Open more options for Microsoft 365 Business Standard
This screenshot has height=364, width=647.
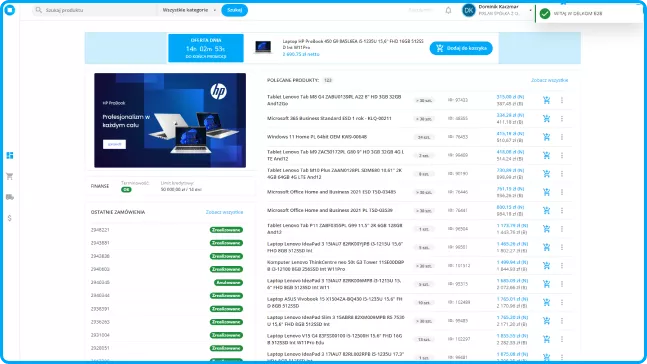[562, 118]
